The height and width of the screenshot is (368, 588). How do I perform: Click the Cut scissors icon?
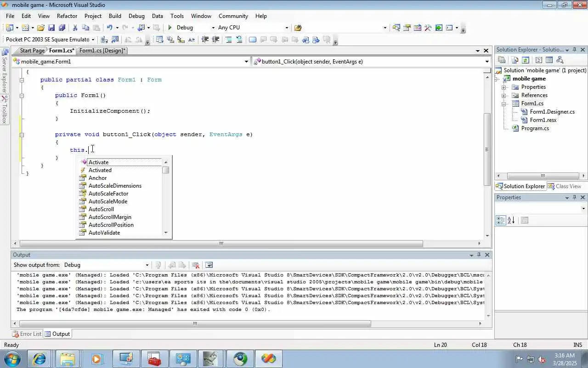(75, 28)
